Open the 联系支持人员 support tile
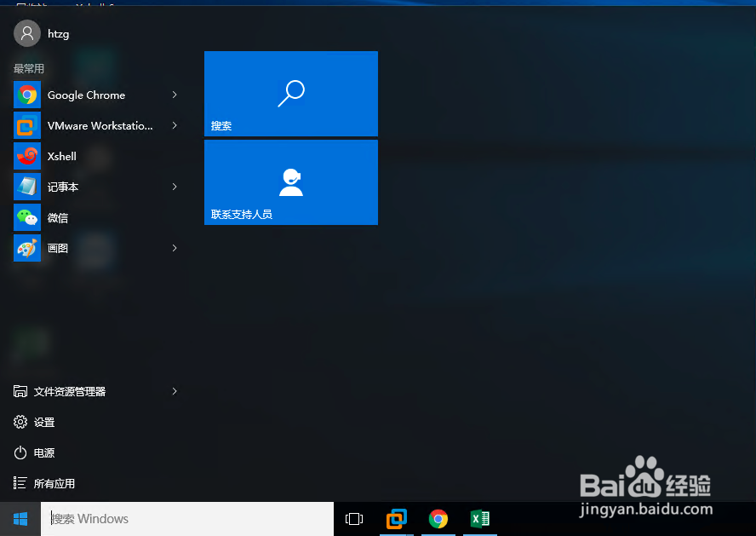Screen dimensions: 756x536 pos(290,182)
